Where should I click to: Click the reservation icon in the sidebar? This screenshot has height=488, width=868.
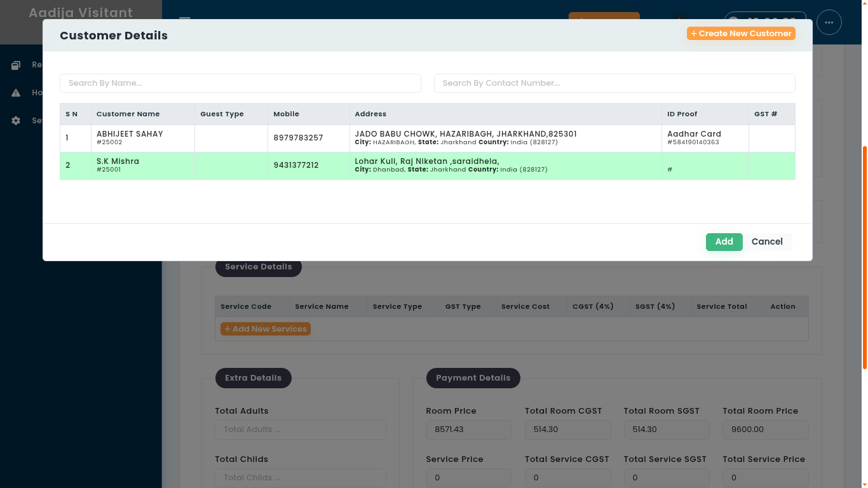point(16,65)
